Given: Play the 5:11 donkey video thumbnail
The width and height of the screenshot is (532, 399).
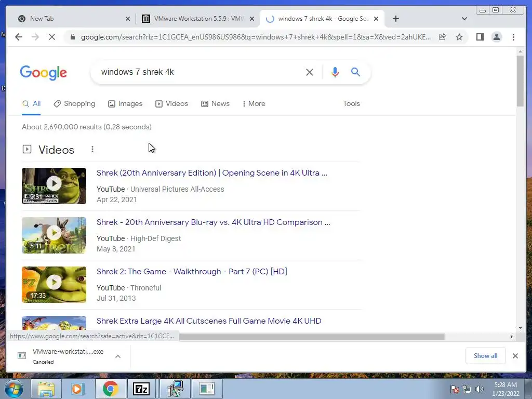Looking at the screenshot, I should (x=54, y=235).
